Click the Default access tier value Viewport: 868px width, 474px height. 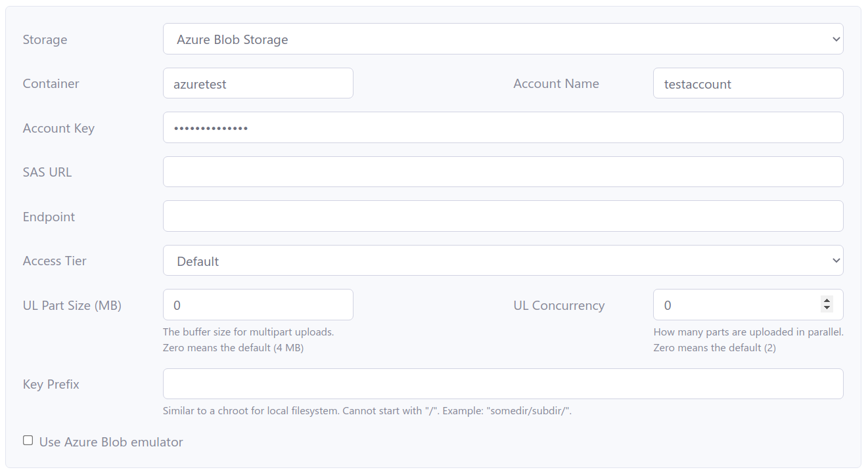[197, 261]
